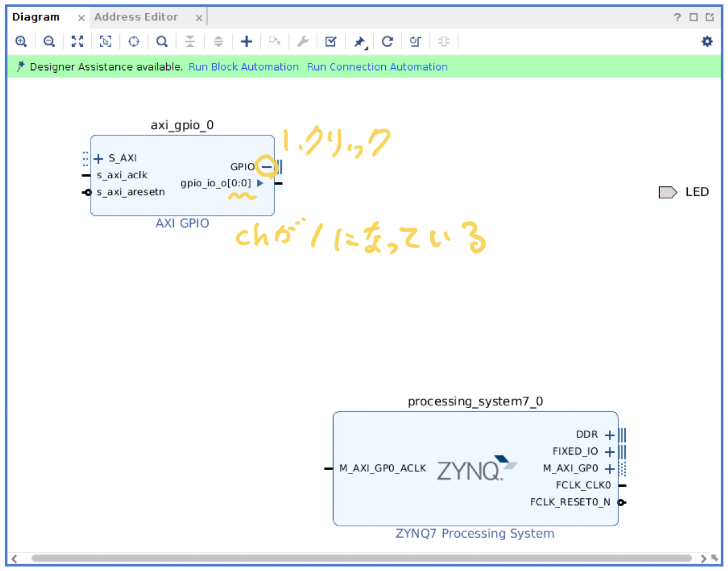Click the auto-fit selection crosshair icon
This screenshot has height=571, width=728.
pos(134,41)
